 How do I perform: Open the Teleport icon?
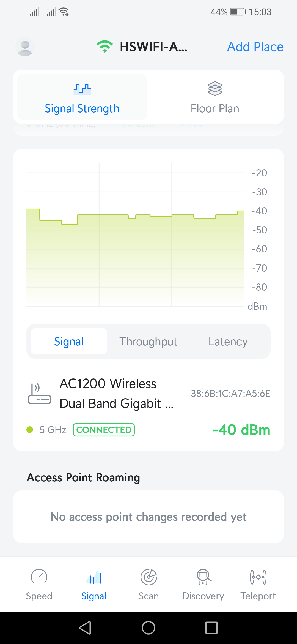[x=258, y=577]
